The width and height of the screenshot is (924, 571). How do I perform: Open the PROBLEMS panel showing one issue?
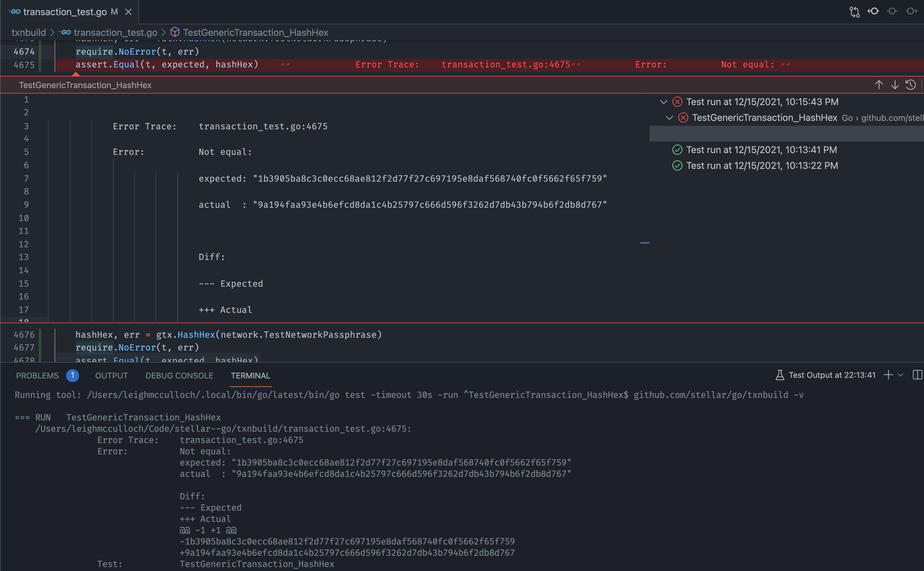click(x=37, y=375)
